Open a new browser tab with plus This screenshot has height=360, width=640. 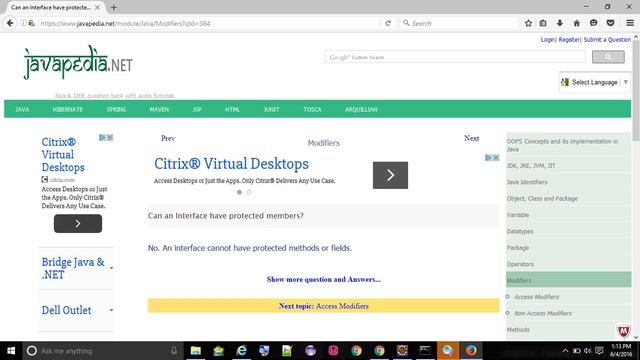point(113,7)
